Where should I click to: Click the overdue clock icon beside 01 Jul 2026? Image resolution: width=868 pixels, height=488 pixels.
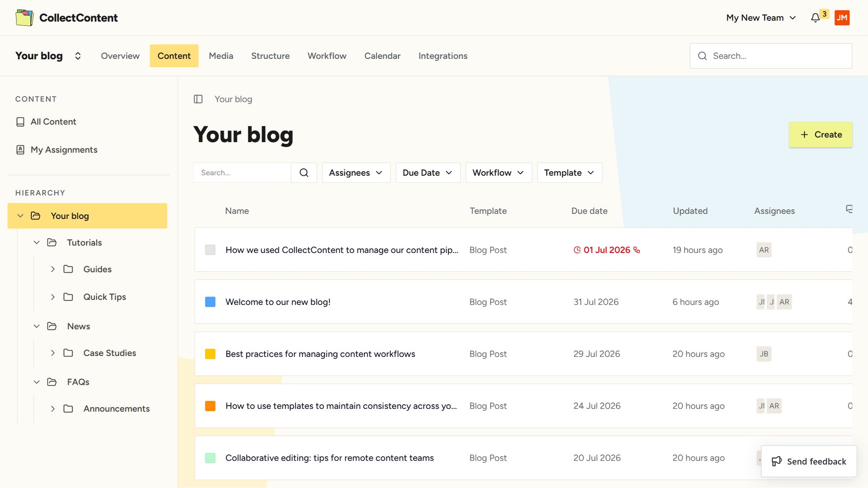tap(577, 250)
